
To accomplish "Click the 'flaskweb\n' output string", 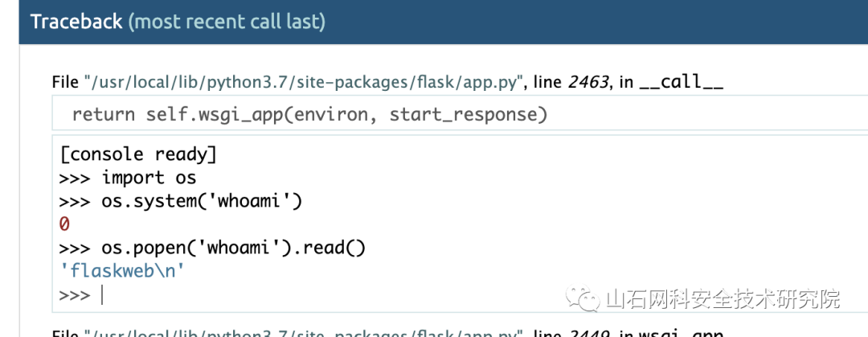I will click(121, 272).
